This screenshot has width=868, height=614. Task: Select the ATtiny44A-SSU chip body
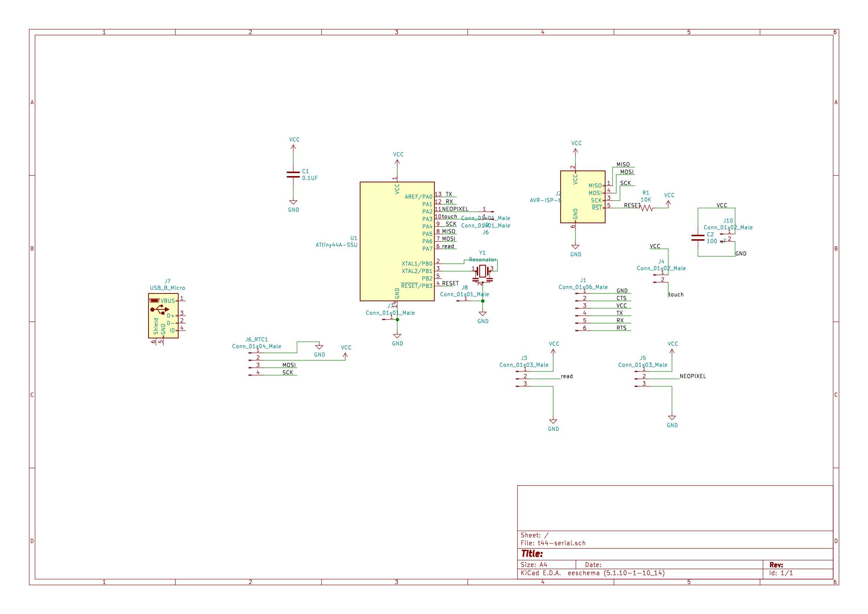click(x=397, y=241)
